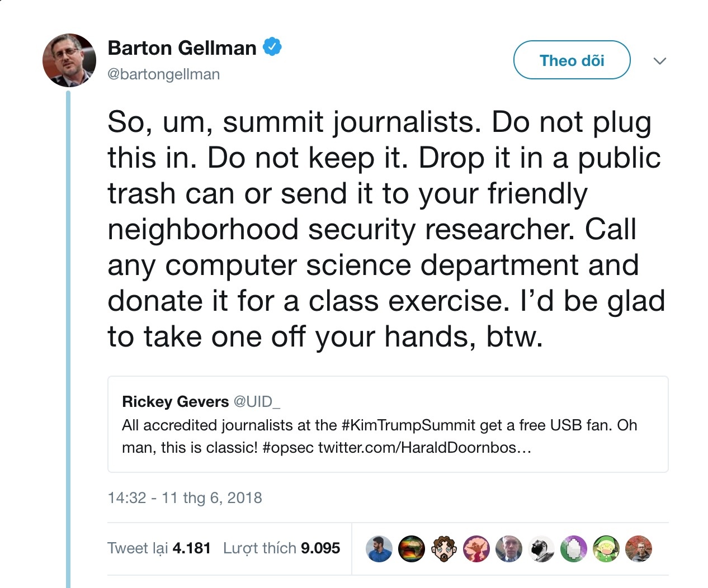Click the pixel egg avatar

(574, 549)
